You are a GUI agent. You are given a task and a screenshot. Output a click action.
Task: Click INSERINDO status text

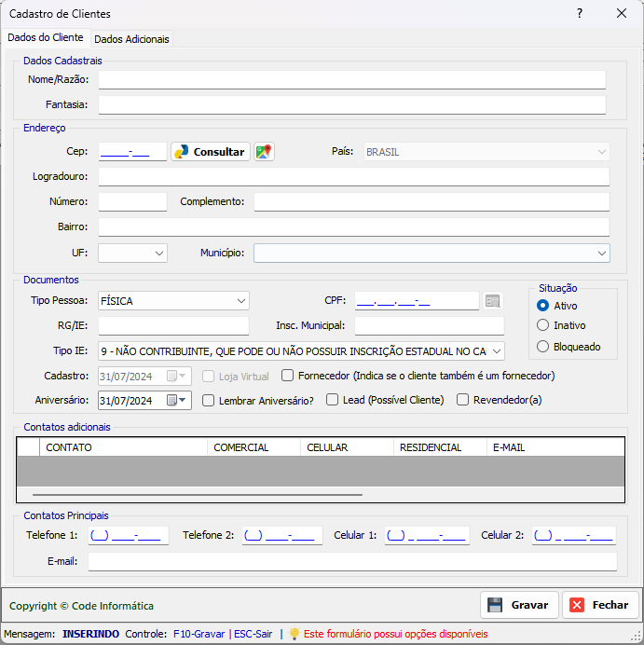90,634
